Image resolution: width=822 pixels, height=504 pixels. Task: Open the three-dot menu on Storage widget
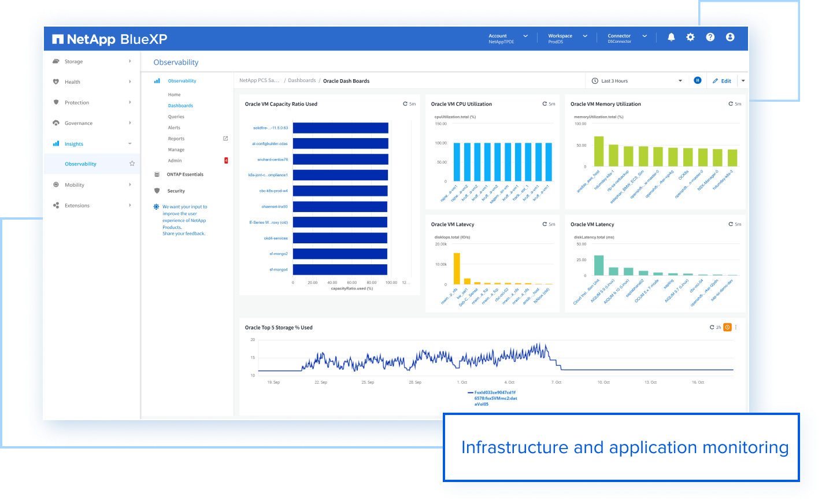736,327
